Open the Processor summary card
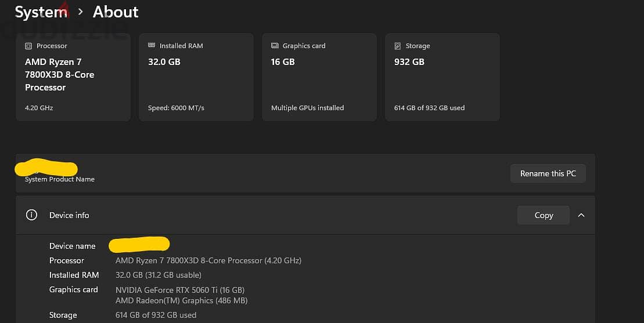 [73, 77]
